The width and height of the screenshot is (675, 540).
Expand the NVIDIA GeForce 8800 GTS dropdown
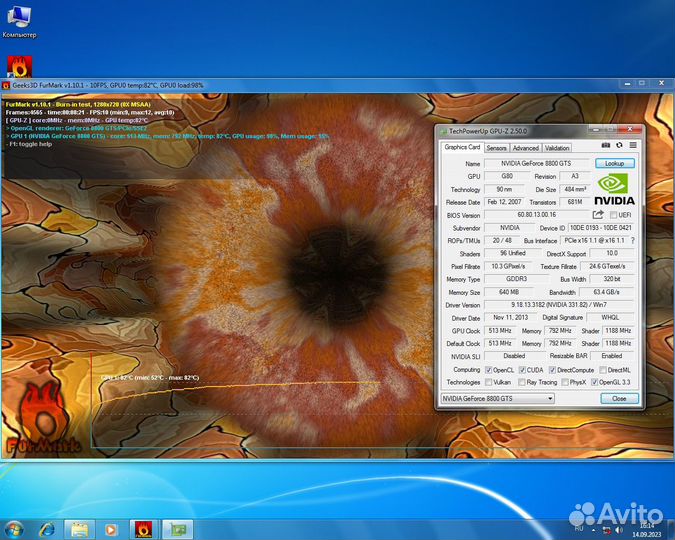[548, 398]
